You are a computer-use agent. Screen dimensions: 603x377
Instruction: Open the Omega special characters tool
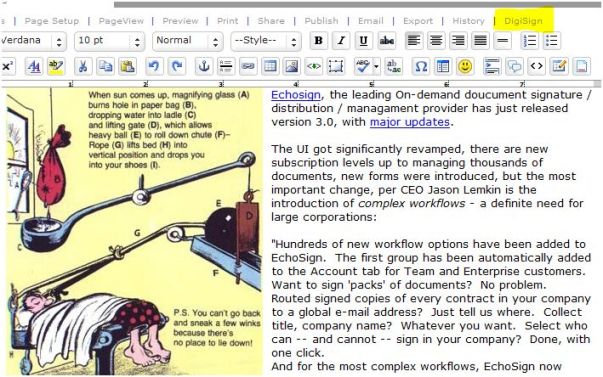point(421,67)
